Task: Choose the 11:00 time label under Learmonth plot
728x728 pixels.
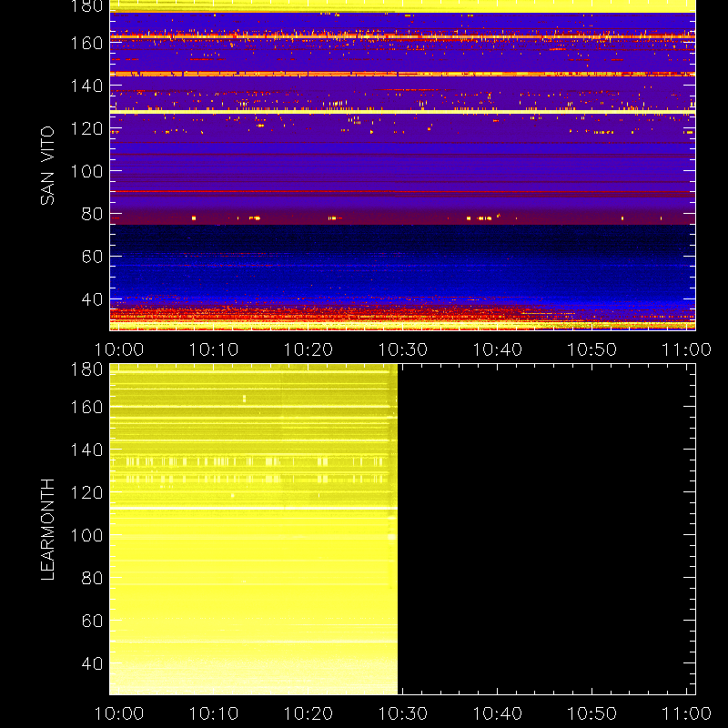Action: coord(686,713)
